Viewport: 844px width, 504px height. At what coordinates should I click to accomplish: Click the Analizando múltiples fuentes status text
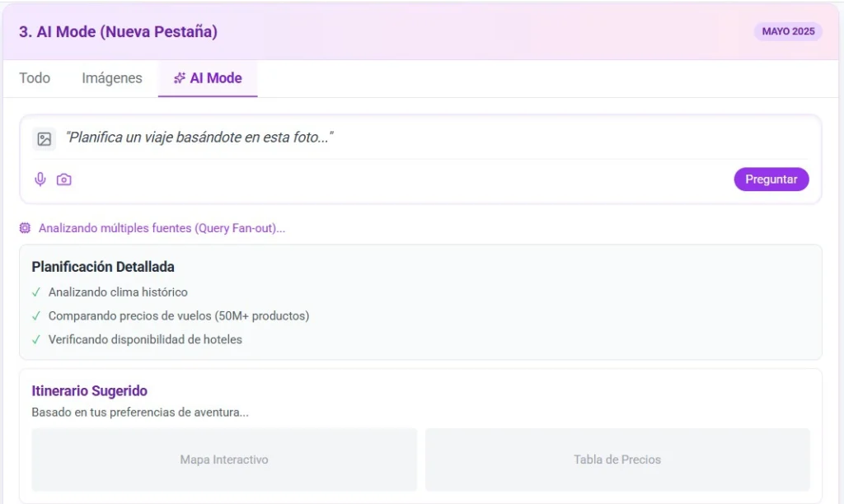pos(162,228)
